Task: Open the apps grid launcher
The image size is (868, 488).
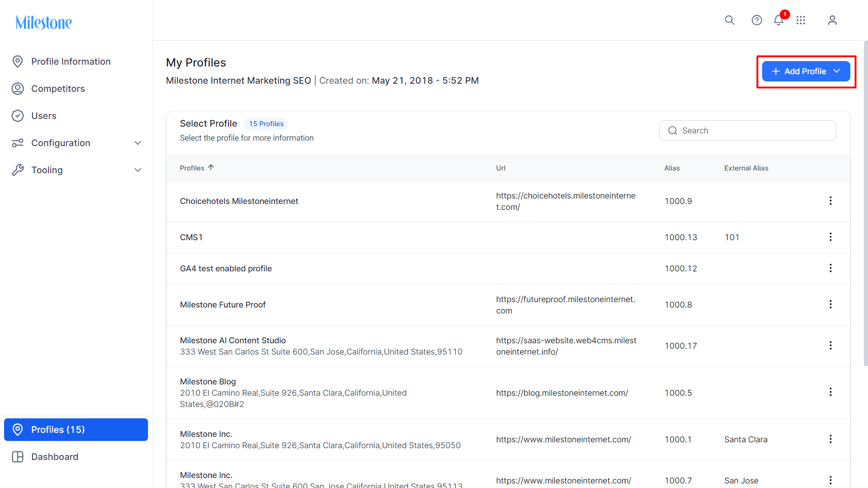Action: [801, 20]
